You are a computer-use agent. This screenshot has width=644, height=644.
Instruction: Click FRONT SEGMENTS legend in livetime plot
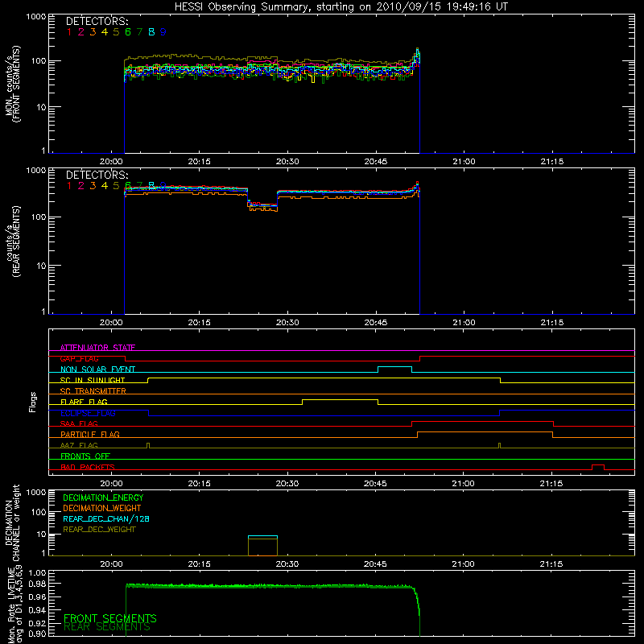pyautogui.click(x=110, y=617)
